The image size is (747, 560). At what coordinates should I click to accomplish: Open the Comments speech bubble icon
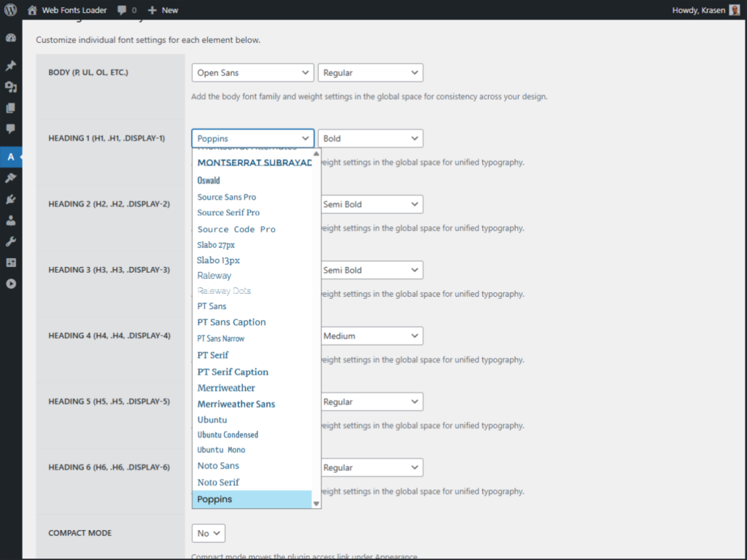(x=10, y=129)
